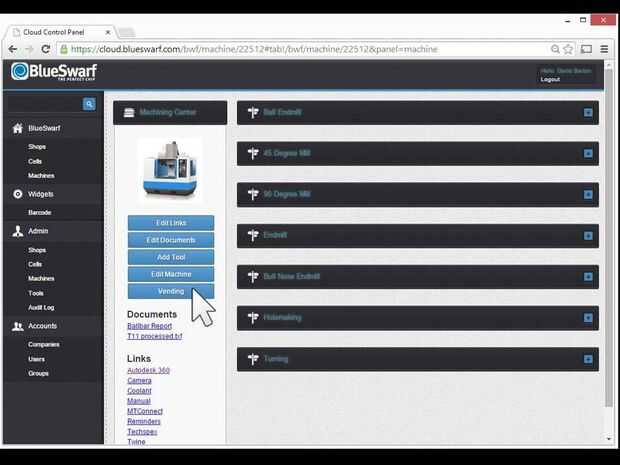This screenshot has width=620, height=465.
Task: Click the Machining Center panel header icon
Action: (x=129, y=113)
